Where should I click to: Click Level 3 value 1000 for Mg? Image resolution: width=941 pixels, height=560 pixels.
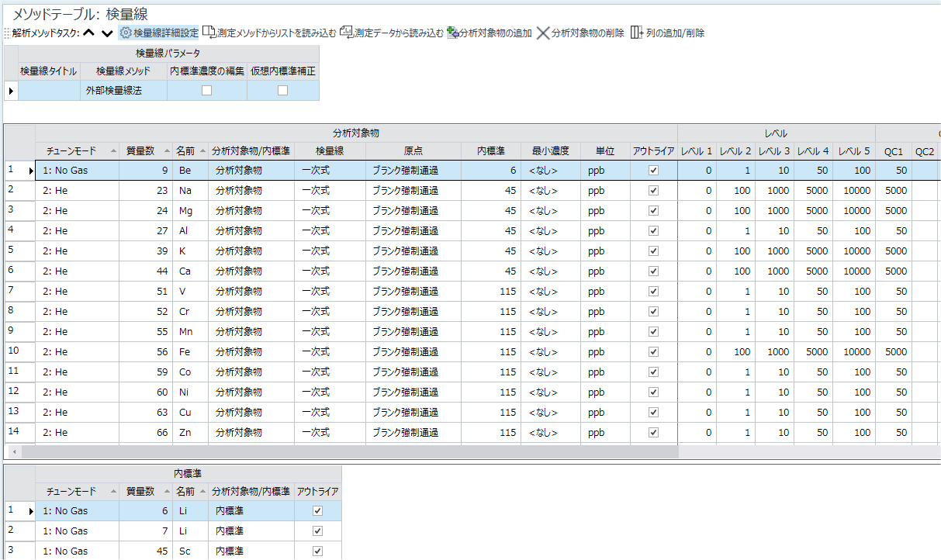coord(774,211)
